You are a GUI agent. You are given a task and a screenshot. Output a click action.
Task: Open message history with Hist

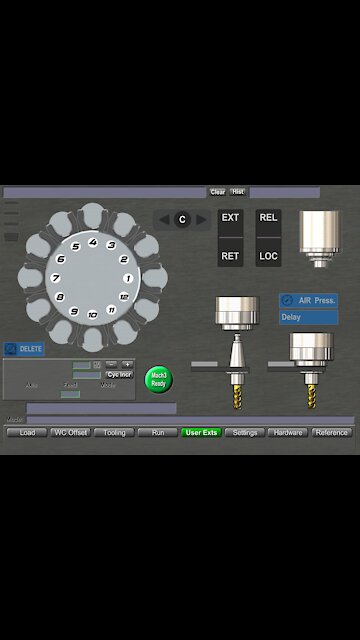[238, 192]
